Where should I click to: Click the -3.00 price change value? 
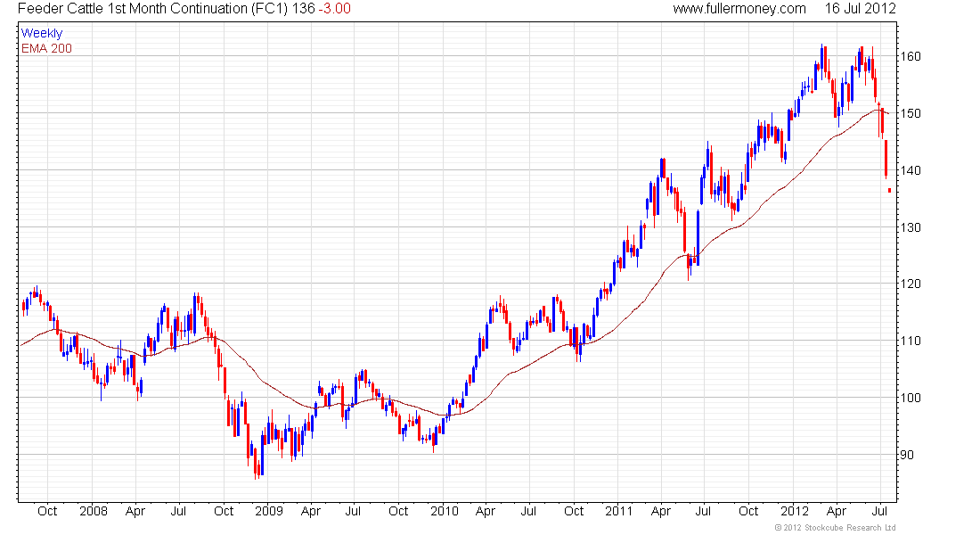(x=334, y=9)
